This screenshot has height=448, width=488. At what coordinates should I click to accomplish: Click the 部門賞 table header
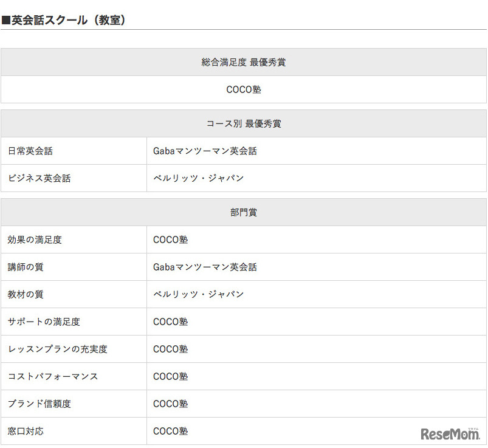pos(244,212)
